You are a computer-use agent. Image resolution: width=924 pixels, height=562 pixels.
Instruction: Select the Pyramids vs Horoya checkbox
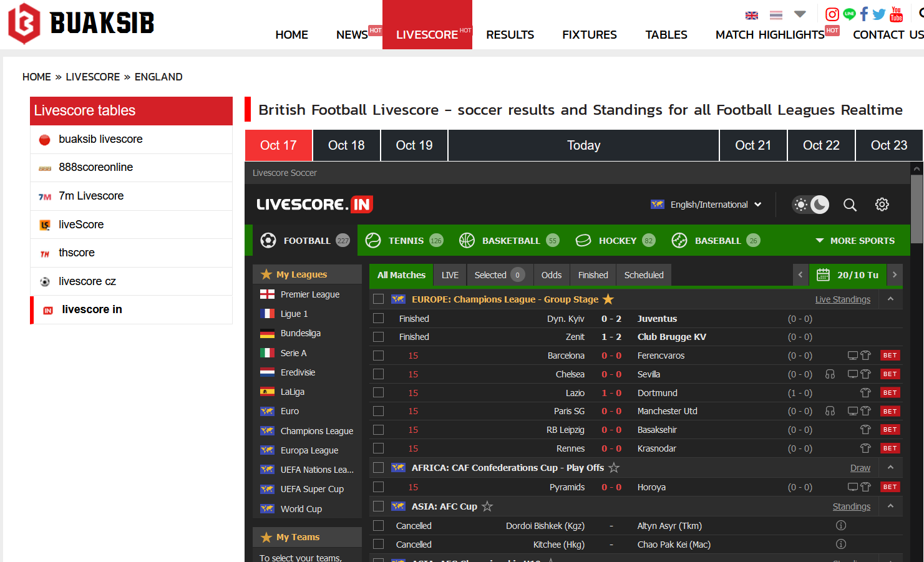pyautogui.click(x=378, y=487)
